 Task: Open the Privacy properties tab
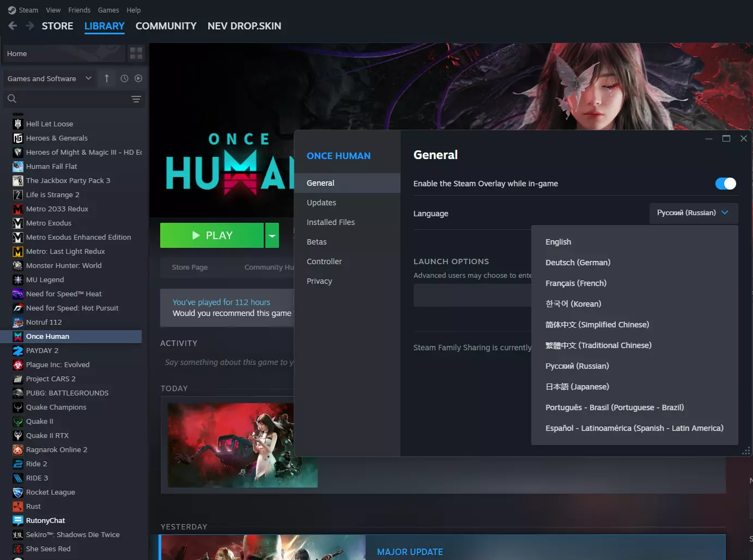[x=347, y=281]
